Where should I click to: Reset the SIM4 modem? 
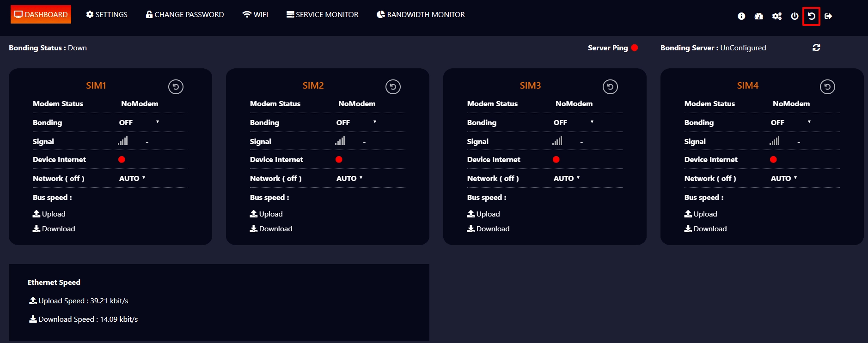click(827, 87)
